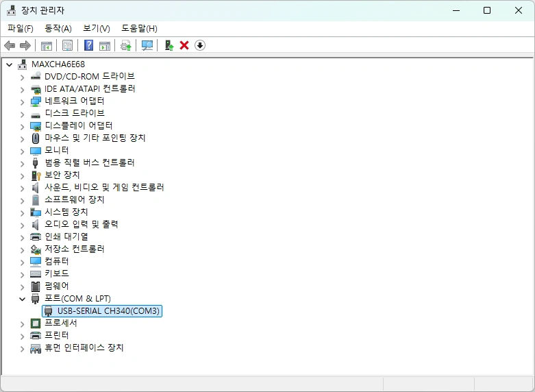Click the printer icon beside 인쇄 대기열

click(x=36, y=236)
